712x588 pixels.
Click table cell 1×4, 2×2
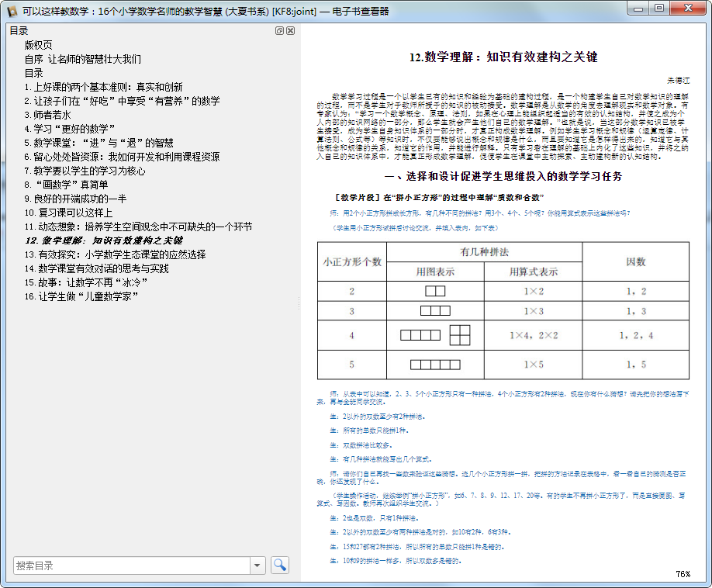click(533, 336)
